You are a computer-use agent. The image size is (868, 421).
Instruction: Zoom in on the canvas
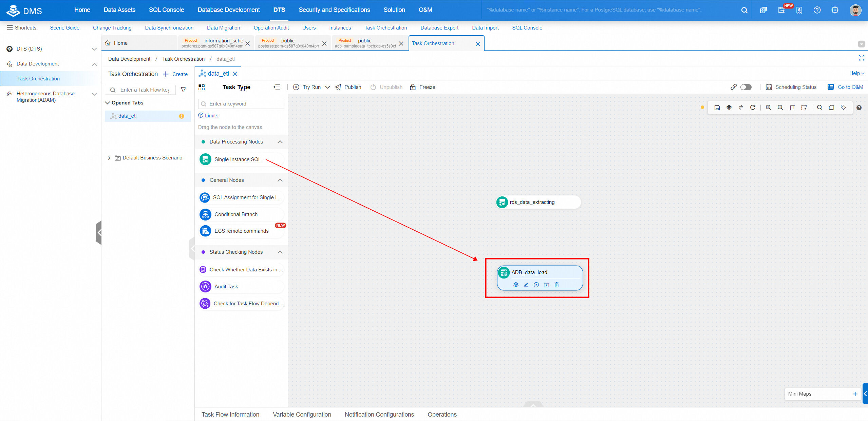(769, 108)
